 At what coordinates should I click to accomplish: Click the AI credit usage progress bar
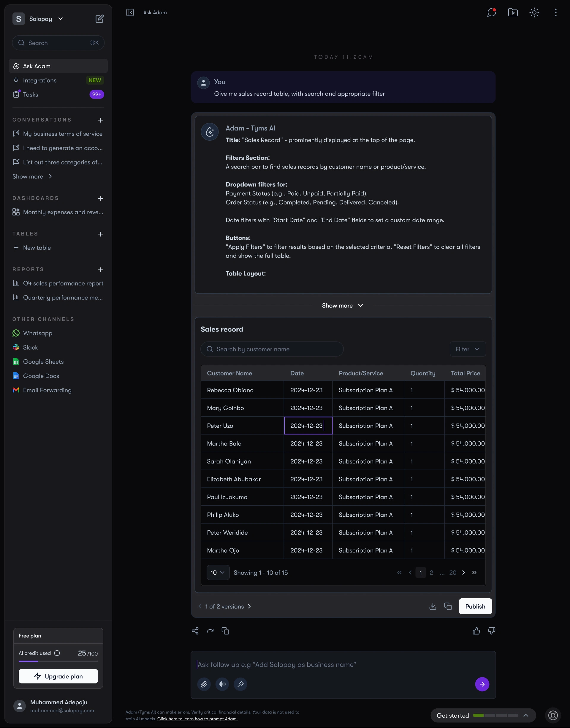click(58, 661)
